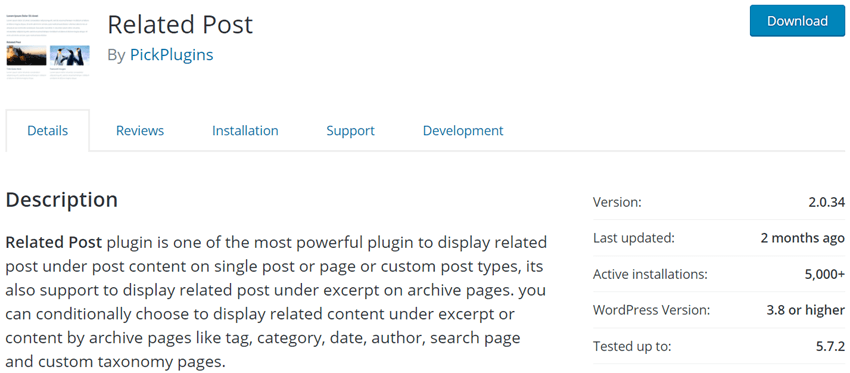The height and width of the screenshot is (373, 850).
Task: Click the 2 months ago value
Action: click(803, 239)
